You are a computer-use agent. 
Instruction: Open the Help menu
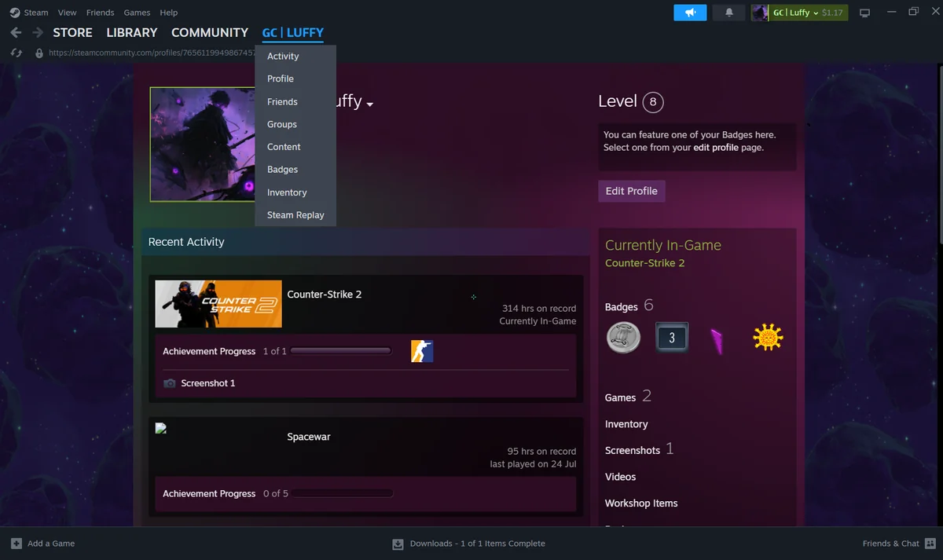[168, 13]
